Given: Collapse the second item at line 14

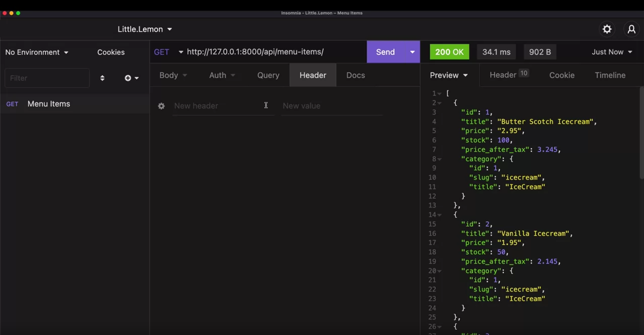Looking at the screenshot, I should click(440, 215).
